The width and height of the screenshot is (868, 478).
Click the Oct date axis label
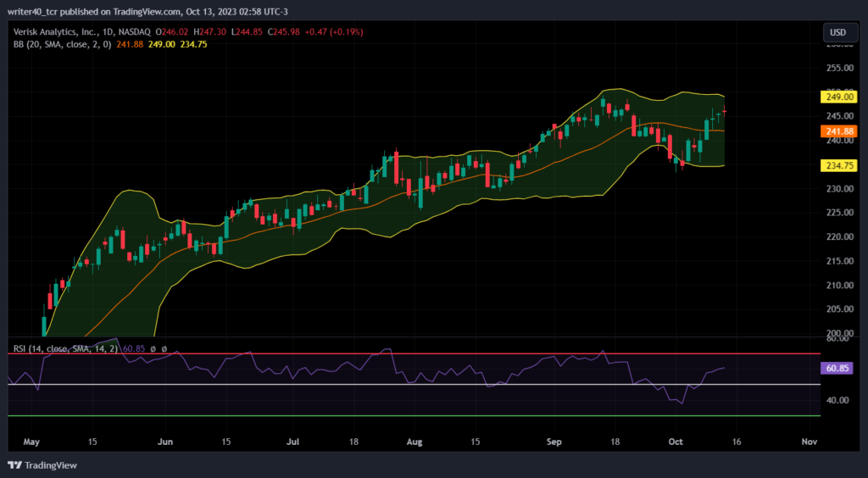coord(676,442)
